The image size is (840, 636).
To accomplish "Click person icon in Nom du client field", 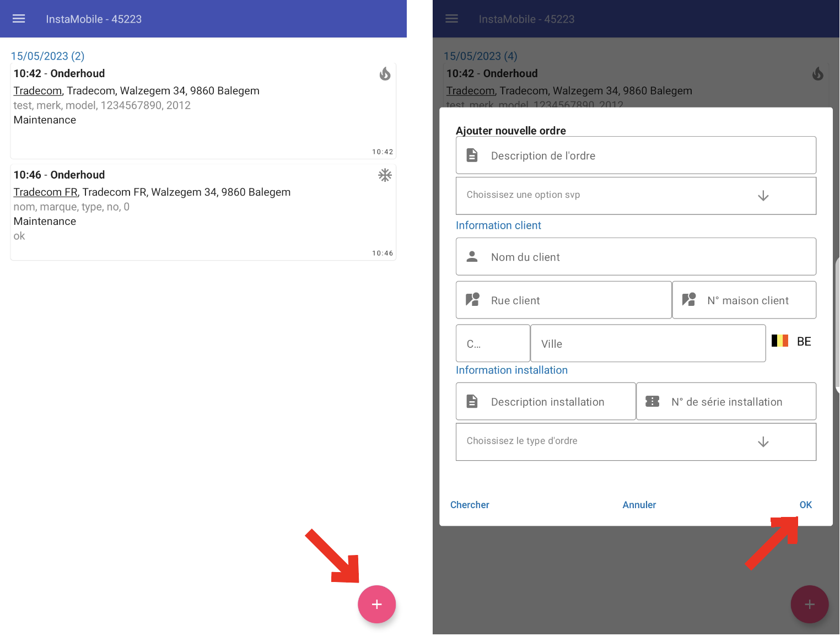I will [472, 257].
